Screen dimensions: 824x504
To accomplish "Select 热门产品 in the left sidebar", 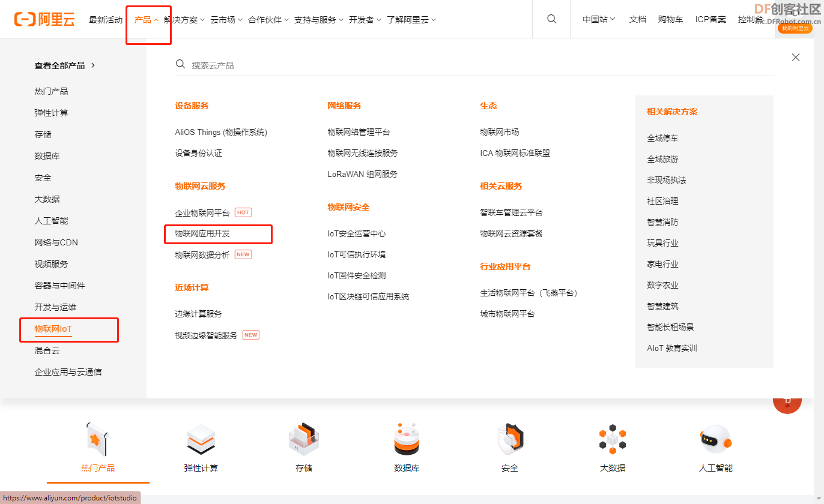I will pos(51,91).
